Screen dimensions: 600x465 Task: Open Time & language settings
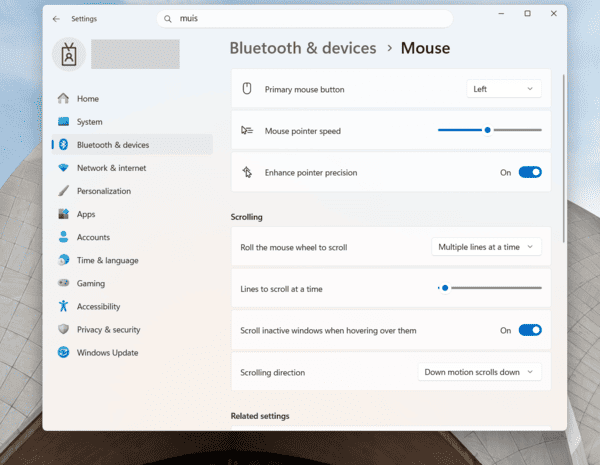point(132,260)
